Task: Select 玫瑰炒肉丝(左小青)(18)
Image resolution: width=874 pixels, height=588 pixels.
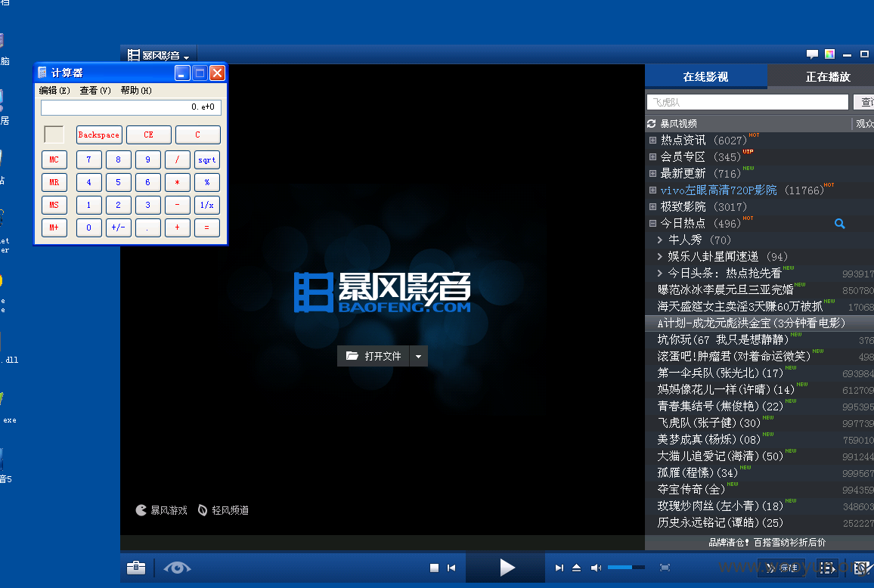Action: 721,506
